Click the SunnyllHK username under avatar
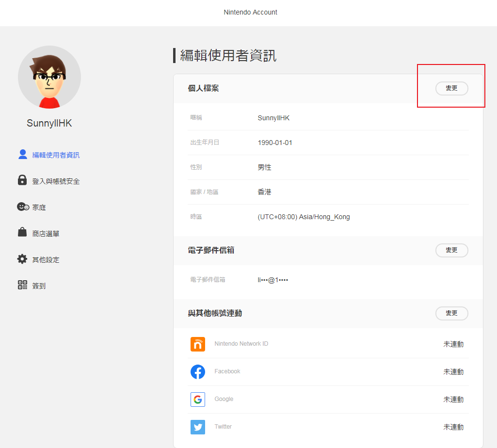This screenshot has height=448, width=497. 49,123
